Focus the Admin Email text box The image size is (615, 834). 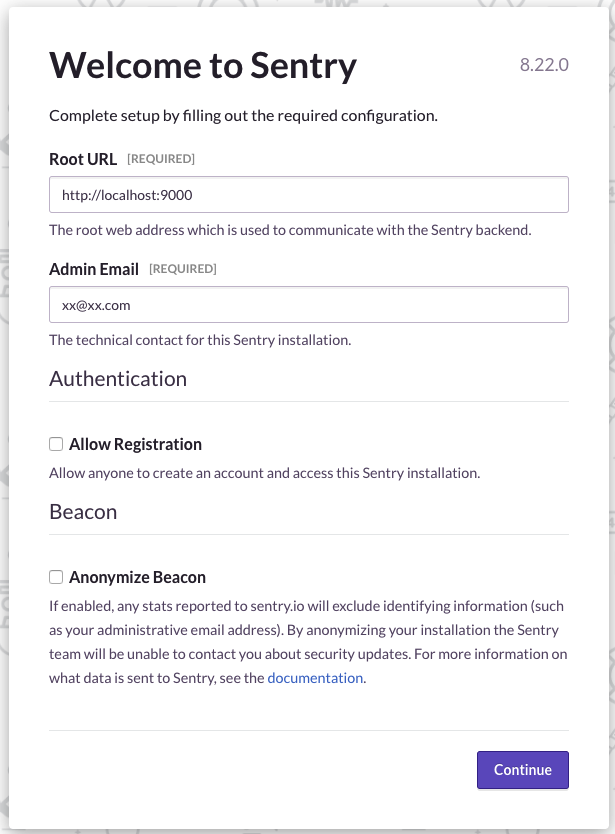pos(309,305)
